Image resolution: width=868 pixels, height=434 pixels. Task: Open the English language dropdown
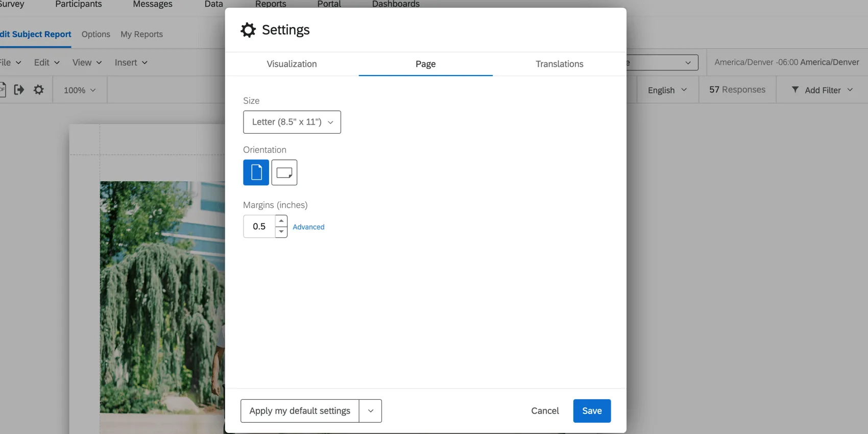tap(667, 90)
